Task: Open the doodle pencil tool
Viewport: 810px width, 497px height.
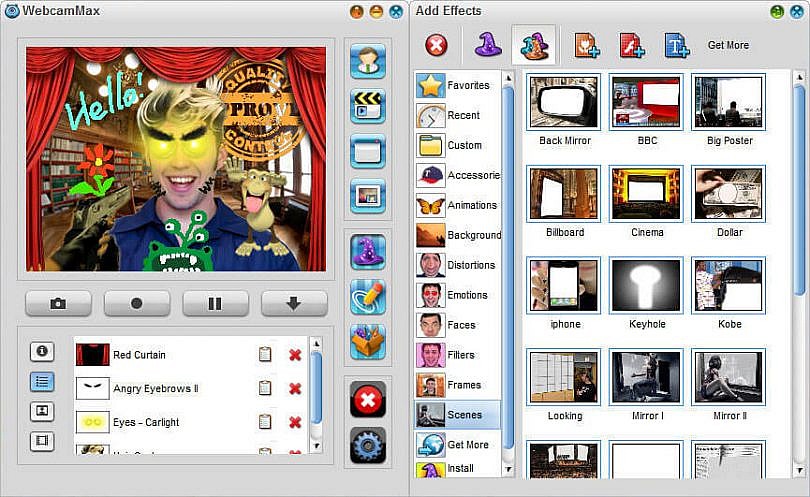Action: pyautogui.click(x=368, y=297)
